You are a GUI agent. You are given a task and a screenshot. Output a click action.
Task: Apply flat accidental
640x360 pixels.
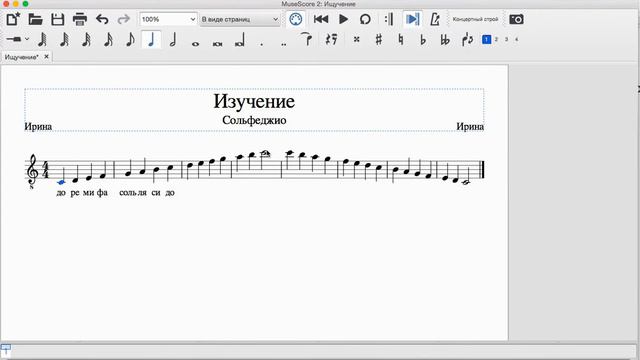point(423,40)
